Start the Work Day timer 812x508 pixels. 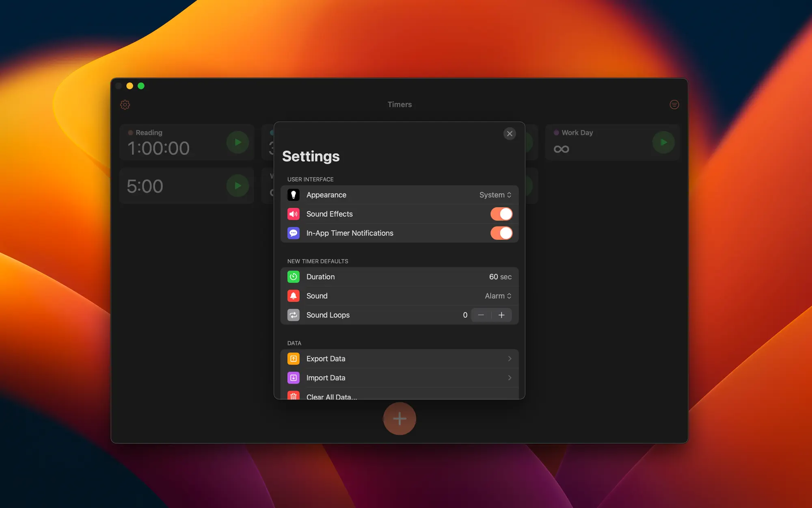tap(663, 142)
